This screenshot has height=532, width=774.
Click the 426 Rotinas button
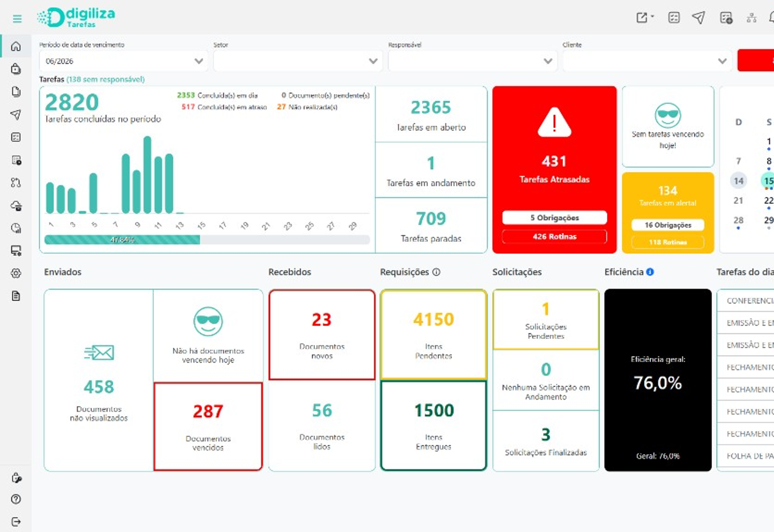click(554, 237)
